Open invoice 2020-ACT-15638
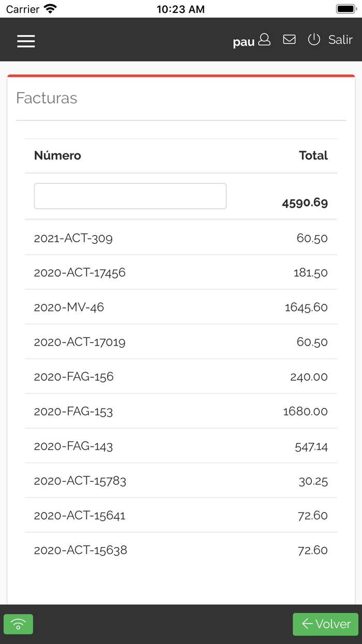 click(x=81, y=550)
